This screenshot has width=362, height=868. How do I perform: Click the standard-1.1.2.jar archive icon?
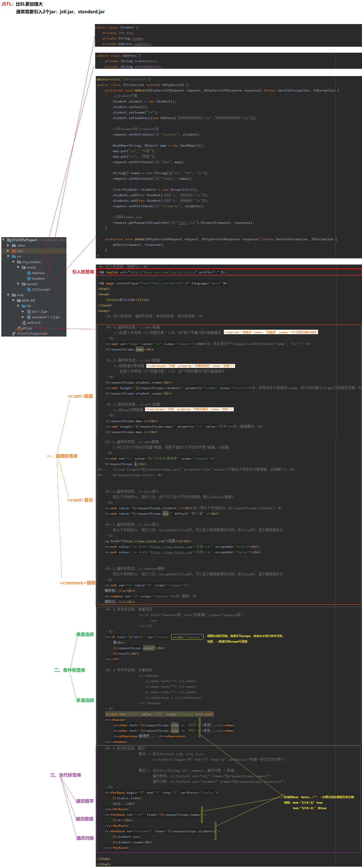pos(29,317)
